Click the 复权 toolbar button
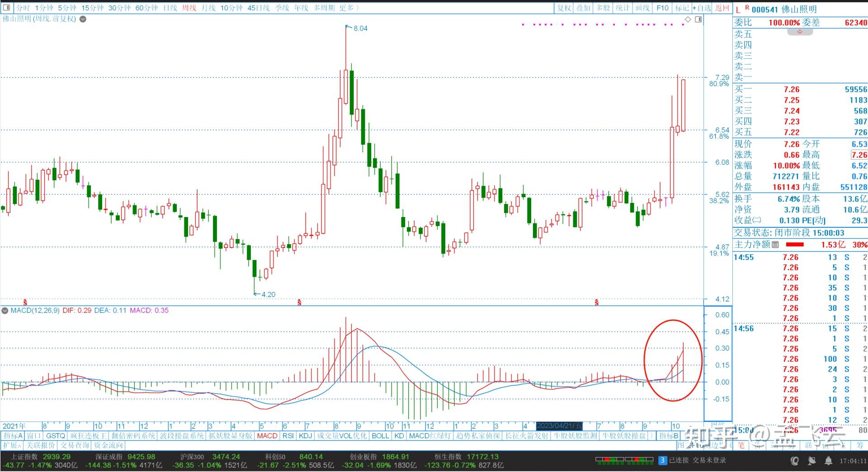 click(x=564, y=8)
